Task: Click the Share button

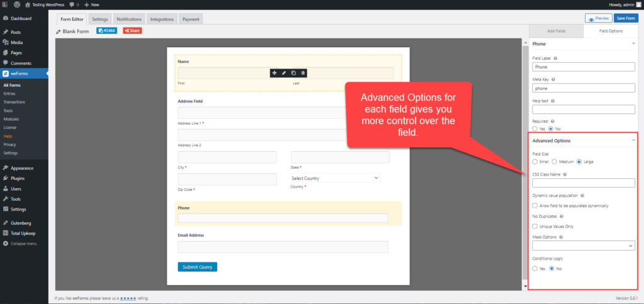Action: tap(132, 31)
